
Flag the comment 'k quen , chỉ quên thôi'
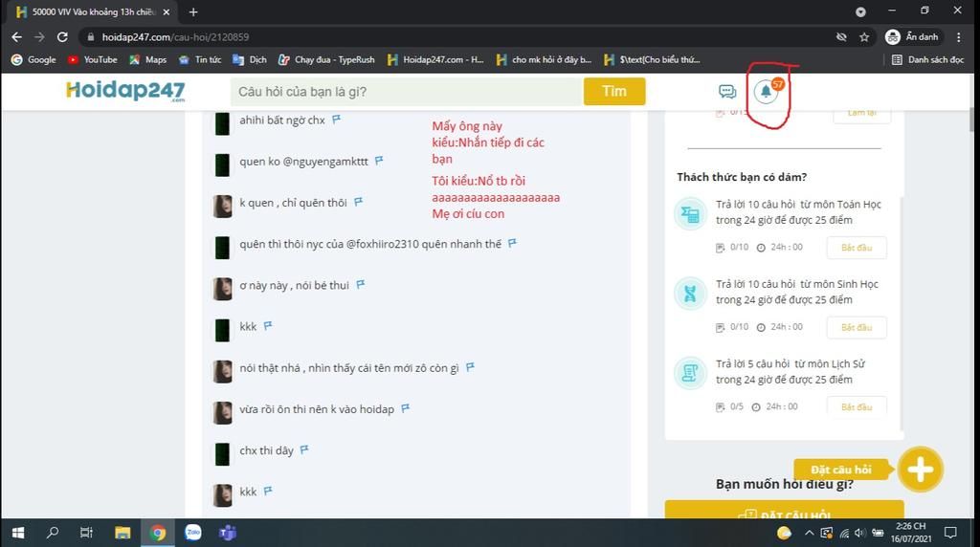(358, 202)
